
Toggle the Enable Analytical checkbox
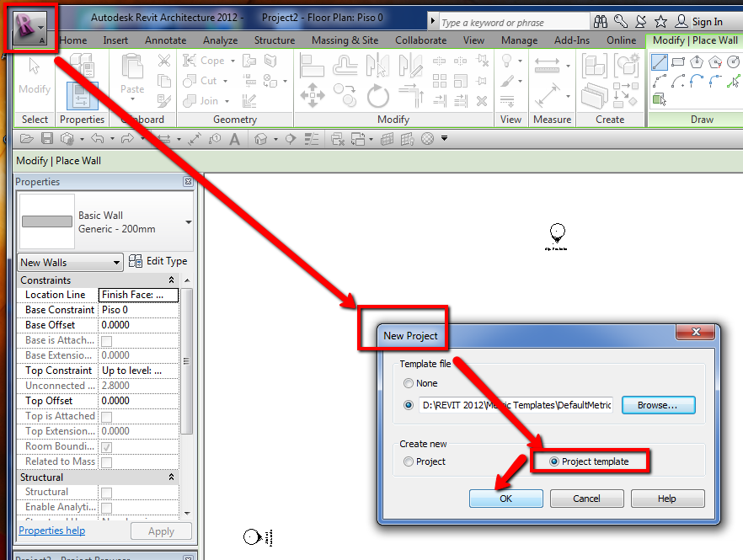[x=107, y=508]
